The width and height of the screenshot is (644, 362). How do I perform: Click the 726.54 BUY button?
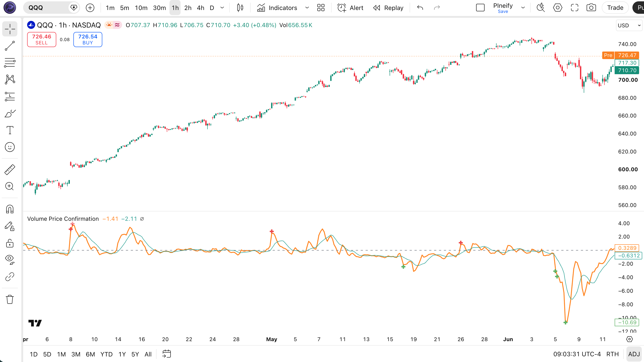click(x=88, y=40)
